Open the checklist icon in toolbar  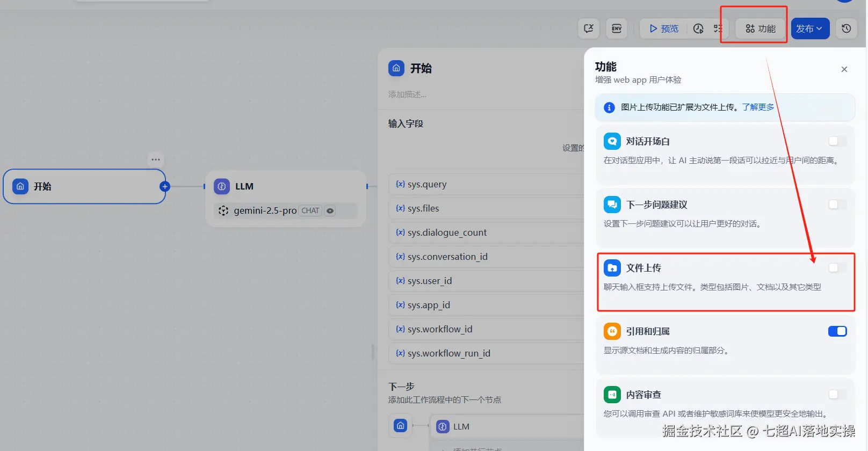click(718, 28)
